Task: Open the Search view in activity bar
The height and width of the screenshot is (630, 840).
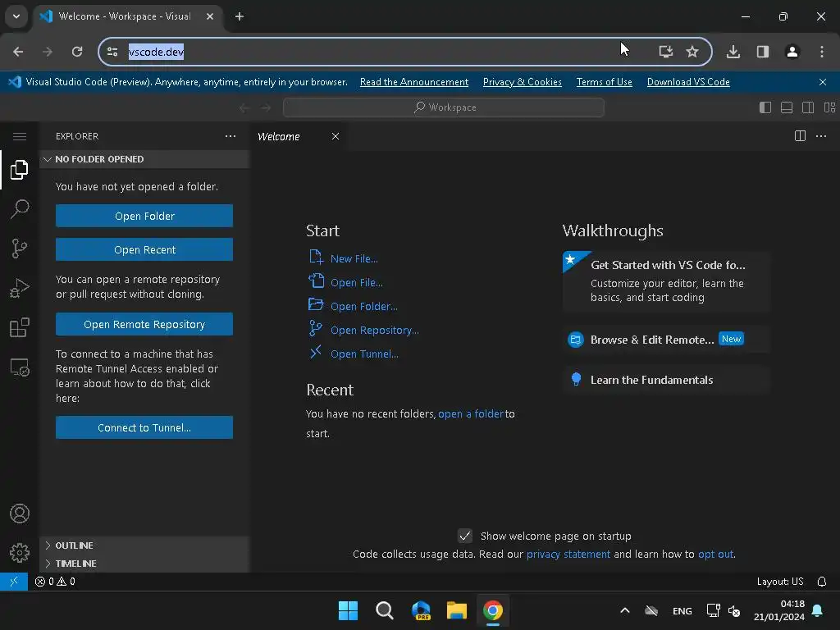Action: 20,209
